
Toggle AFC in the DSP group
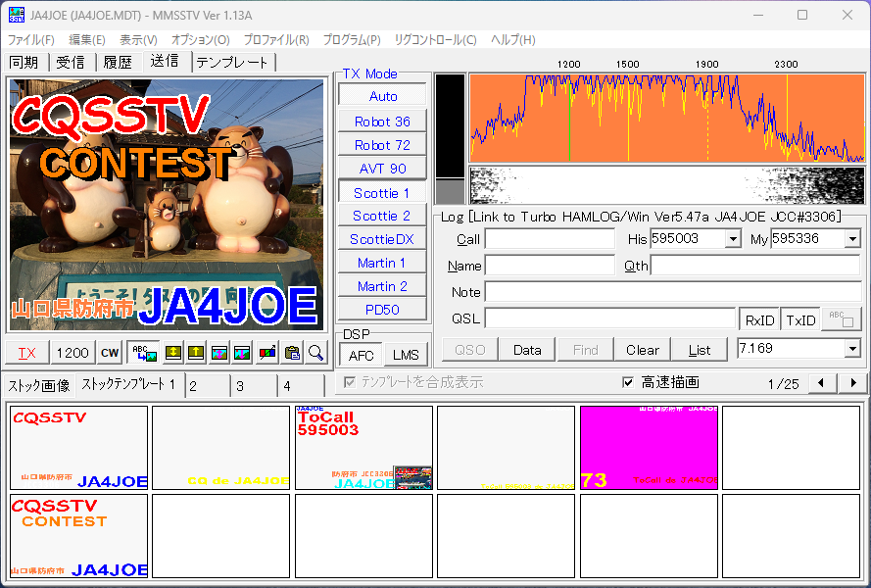tap(362, 355)
